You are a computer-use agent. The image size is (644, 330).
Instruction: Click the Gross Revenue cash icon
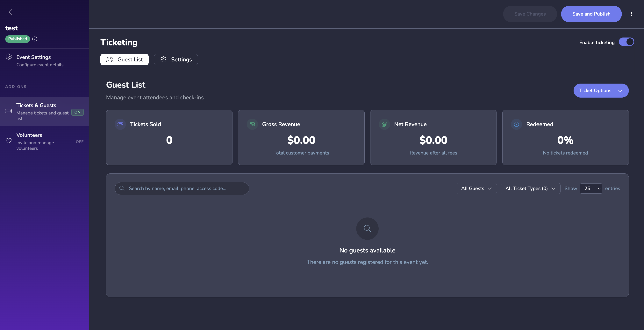(252, 124)
